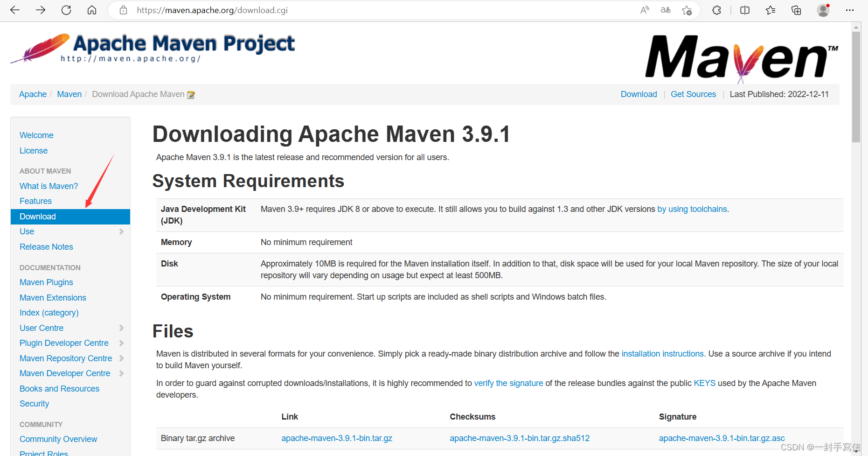Click the scrollbar up arrow

coord(856,27)
